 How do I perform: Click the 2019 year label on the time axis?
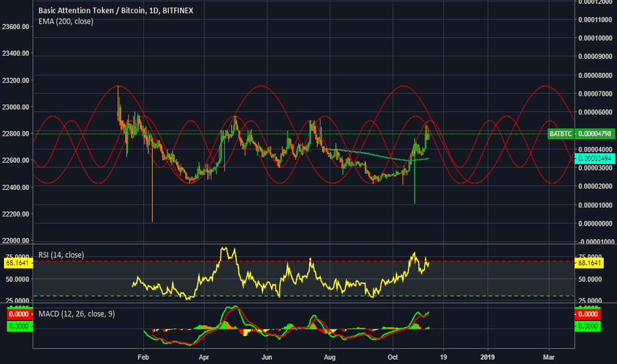pyautogui.click(x=487, y=357)
